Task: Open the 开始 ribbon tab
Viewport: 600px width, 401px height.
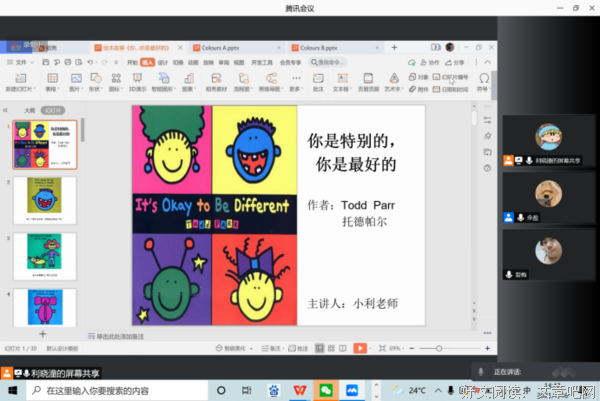Action: pyautogui.click(x=132, y=62)
